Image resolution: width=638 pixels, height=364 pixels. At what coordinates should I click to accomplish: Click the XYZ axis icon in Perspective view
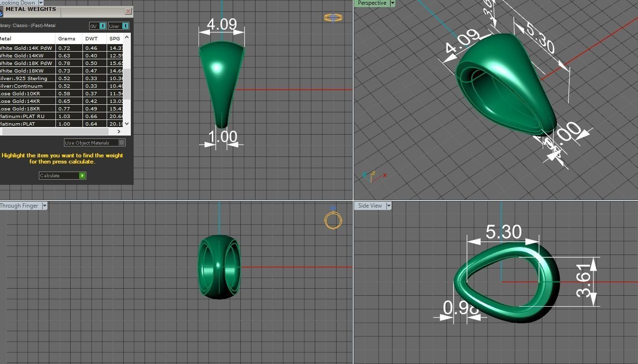(374, 176)
